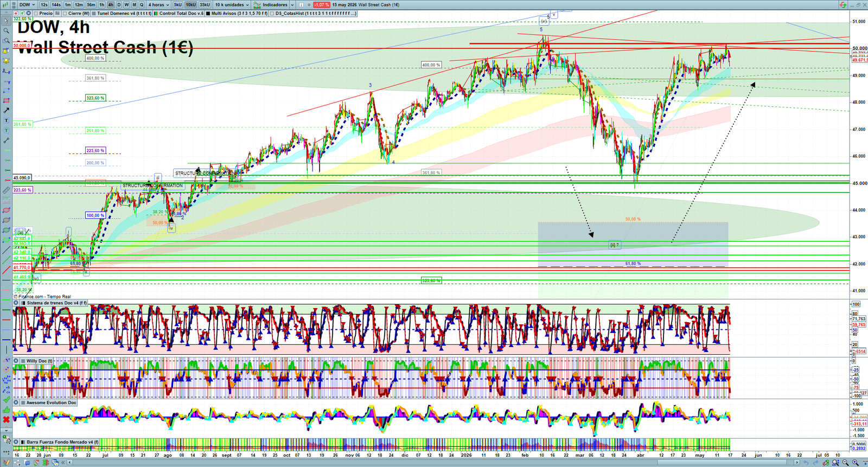This screenshot has height=467, width=868.
Task: Select the light-blue horizontal line tool
Action: tap(6, 330)
